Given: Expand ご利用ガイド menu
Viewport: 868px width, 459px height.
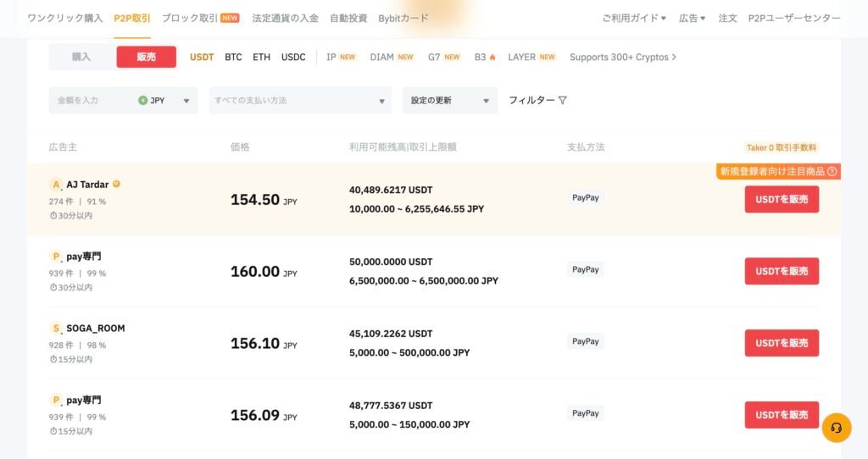Looking at the screenshot, I should pyautogui.click(x=634, y=19).
